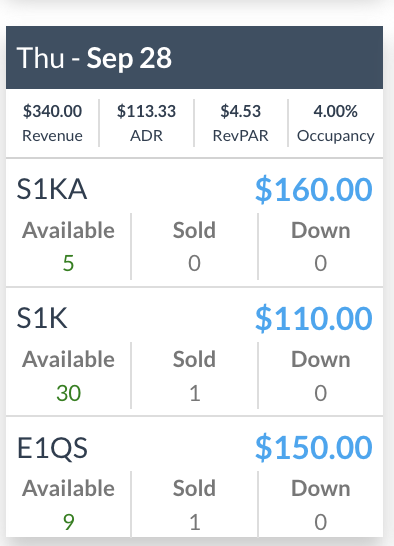
Task: Click the $113.33 ADR figure
Action: tap(146, 111)
